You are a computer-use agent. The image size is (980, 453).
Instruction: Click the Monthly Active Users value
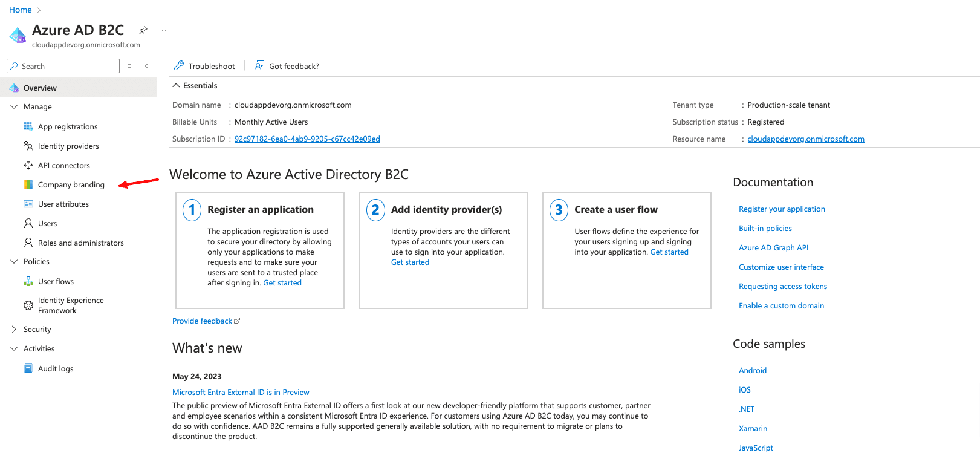[x=271, y=122]
